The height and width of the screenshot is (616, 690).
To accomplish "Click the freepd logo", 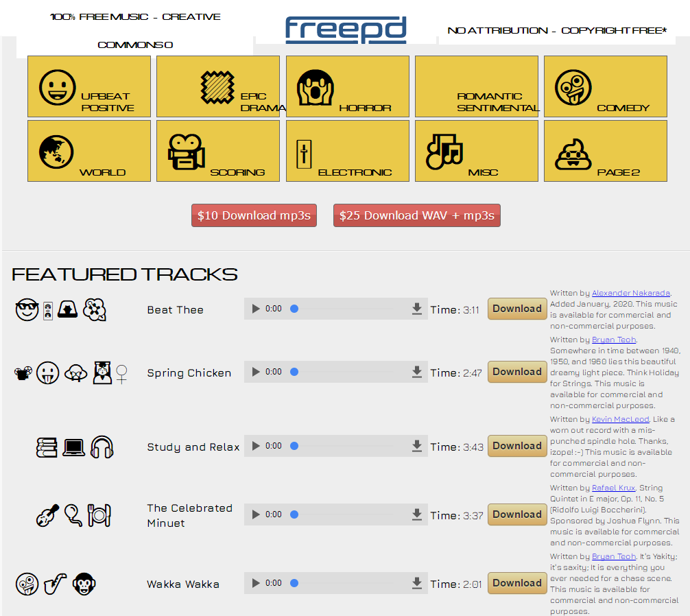I will (x=346, y=30).
